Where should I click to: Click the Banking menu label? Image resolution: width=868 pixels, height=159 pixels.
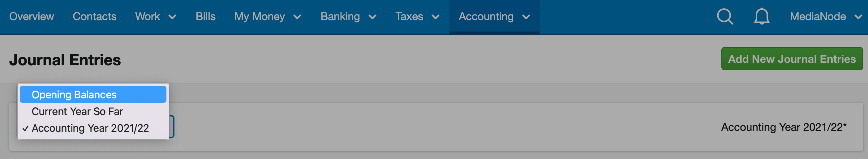click(x=340, y=16)
